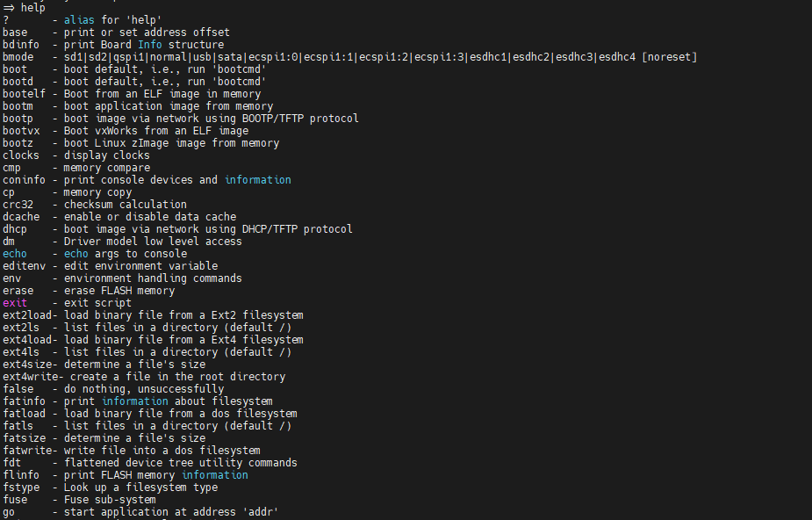
Task: Click cyan 'information' in fatinfo line
Action: click(134, 401)
